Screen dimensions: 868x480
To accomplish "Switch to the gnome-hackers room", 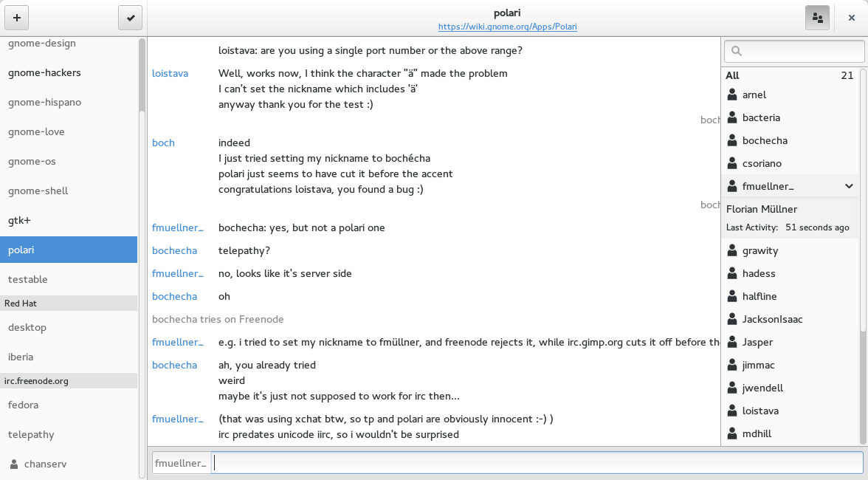I will click(x=69, y=72).
